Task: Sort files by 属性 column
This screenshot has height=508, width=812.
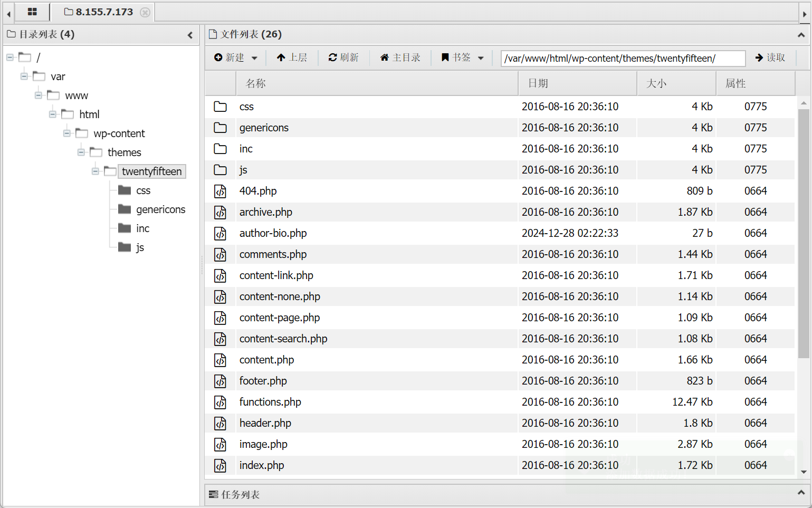Action: tap(756, 83)
